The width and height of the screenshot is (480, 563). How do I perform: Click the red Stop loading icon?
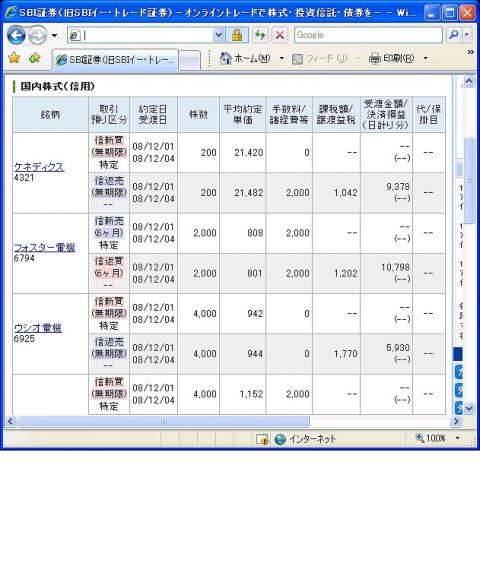[280, 35]
